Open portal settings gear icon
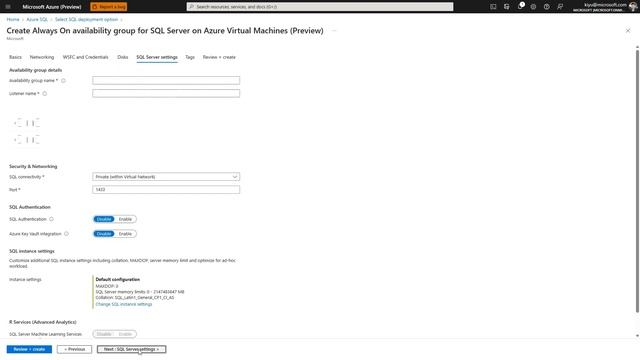 click(x=533, y=7)
